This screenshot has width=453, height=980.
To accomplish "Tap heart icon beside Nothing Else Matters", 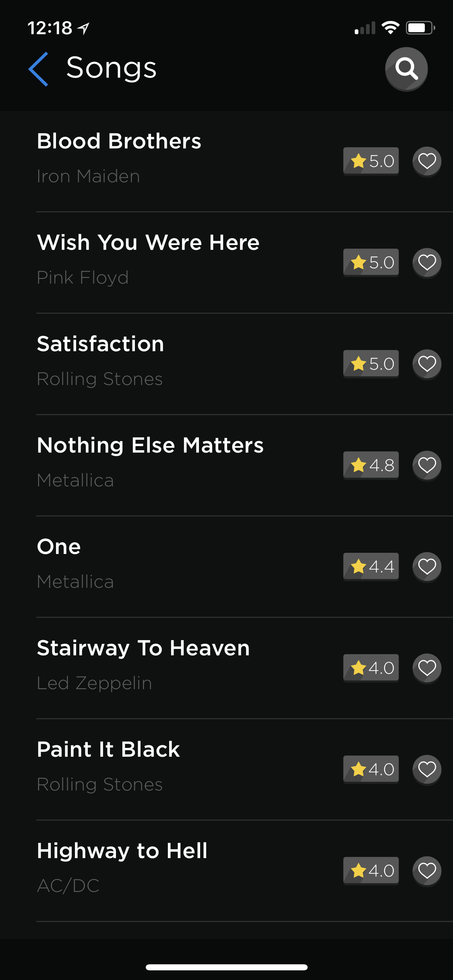I will coord(427,465).
